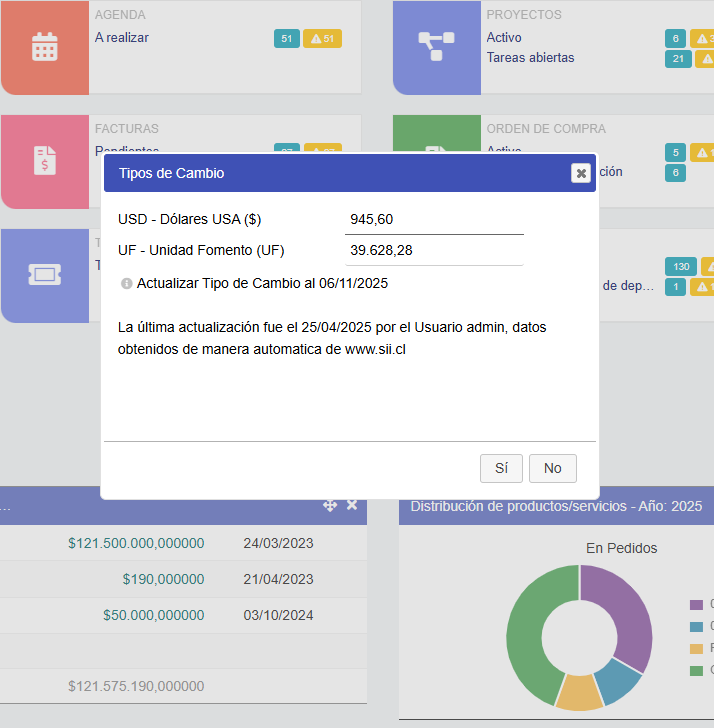The width and height of the screenshot is (714, 728).
Task: Click the move arrows icon on left panel
Action: 330,506
